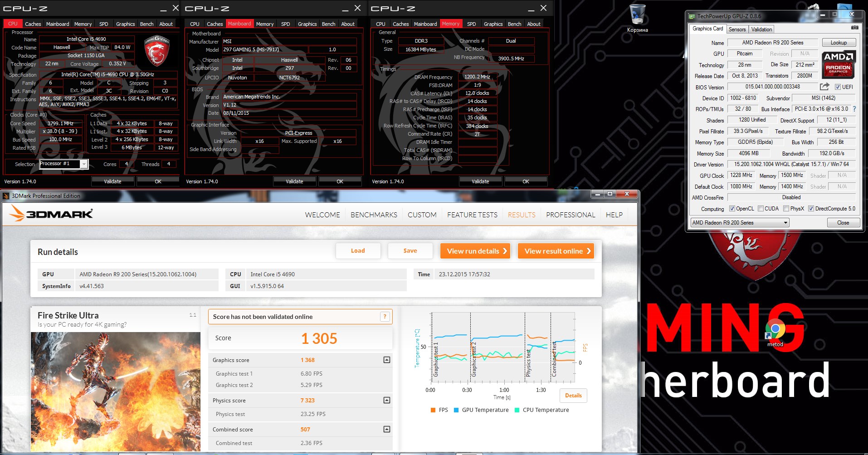
Task: Click the Save button in Run details
Action: pyautogui.click(x=410, y=251)
